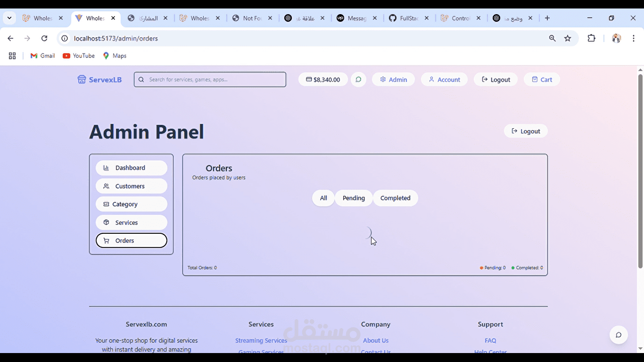Open Chrome profile avatar
Image resolution: width=644 pixels, height=362 pixels.
point(616,38)
